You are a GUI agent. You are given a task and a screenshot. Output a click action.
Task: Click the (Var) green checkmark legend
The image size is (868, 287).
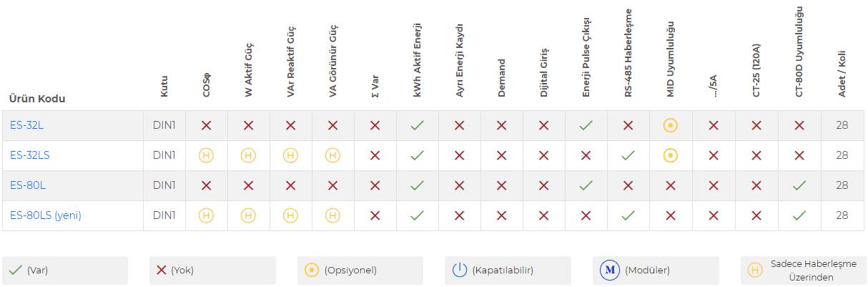click(15, 271)
